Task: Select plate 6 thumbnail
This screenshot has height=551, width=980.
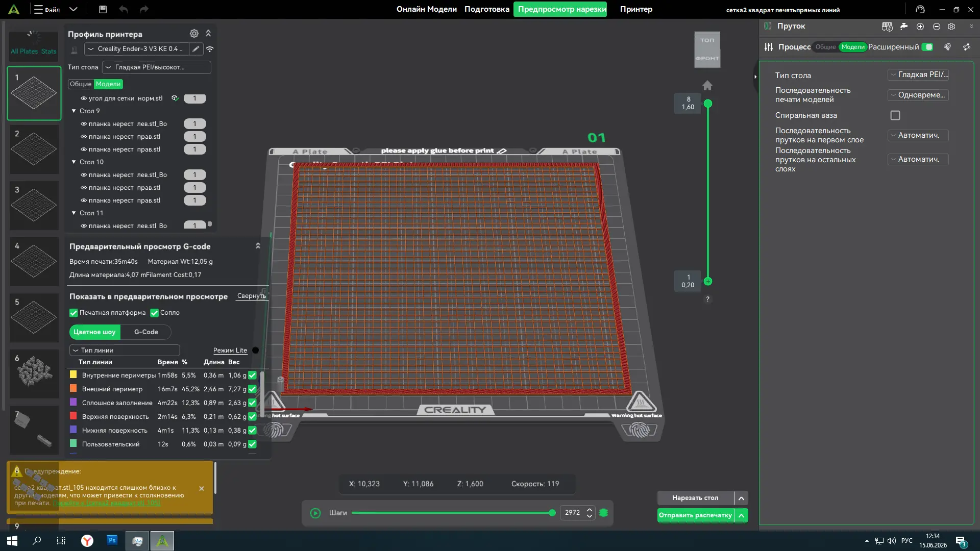Action: pyautogui.click(x=34, y=373)
